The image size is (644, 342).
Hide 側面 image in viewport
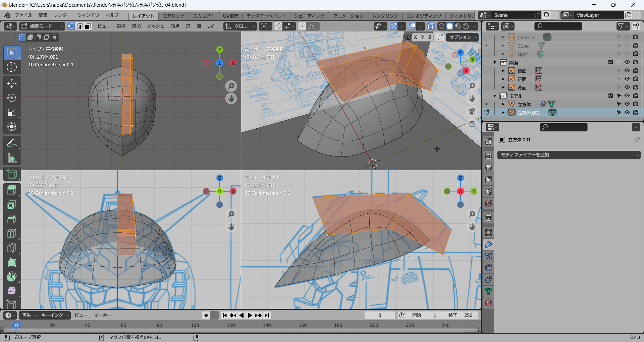[627, 71]
